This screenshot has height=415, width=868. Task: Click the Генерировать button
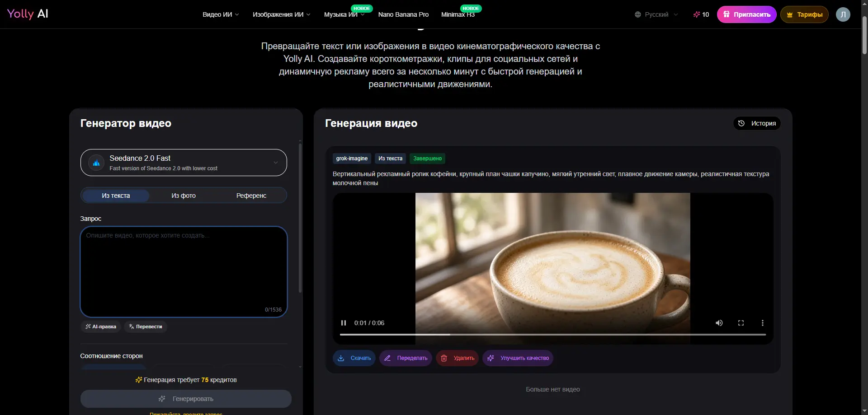(186, 399)
